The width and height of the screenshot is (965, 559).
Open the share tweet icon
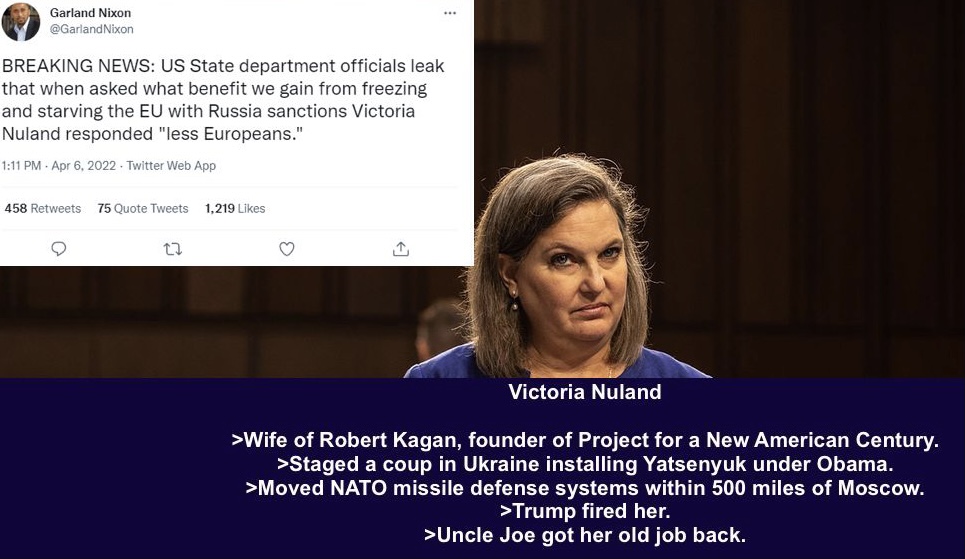(x=401, y=249)
